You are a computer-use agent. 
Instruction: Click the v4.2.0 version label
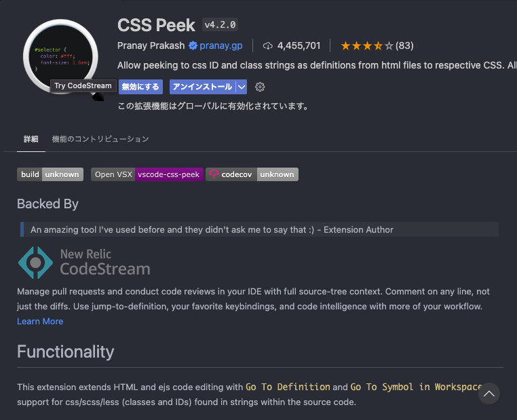point(220,24)
